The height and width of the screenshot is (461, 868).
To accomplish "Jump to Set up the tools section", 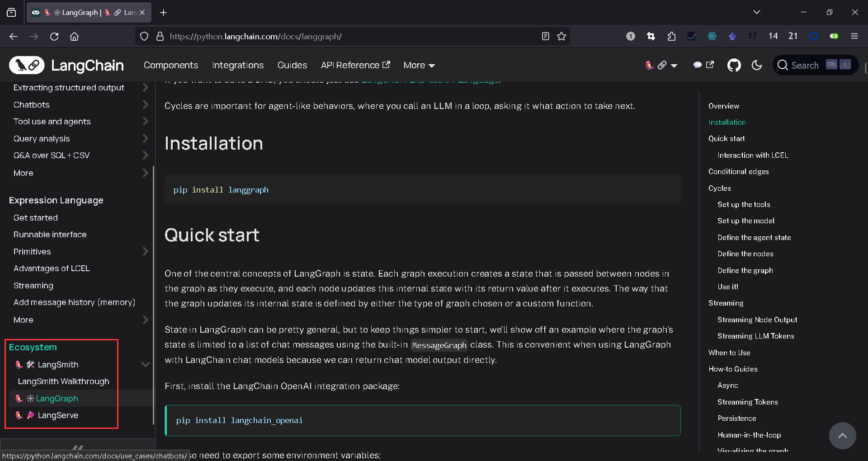I will coord(744,204).
